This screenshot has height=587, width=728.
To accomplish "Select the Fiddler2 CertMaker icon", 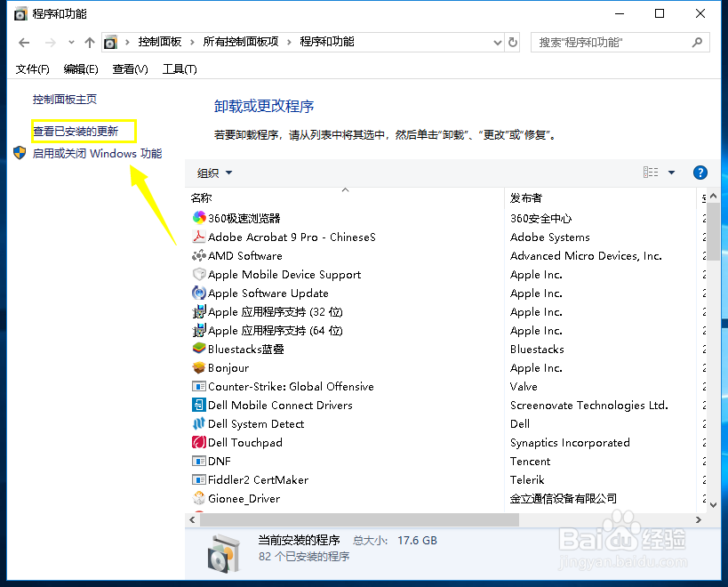I will 199,479.
